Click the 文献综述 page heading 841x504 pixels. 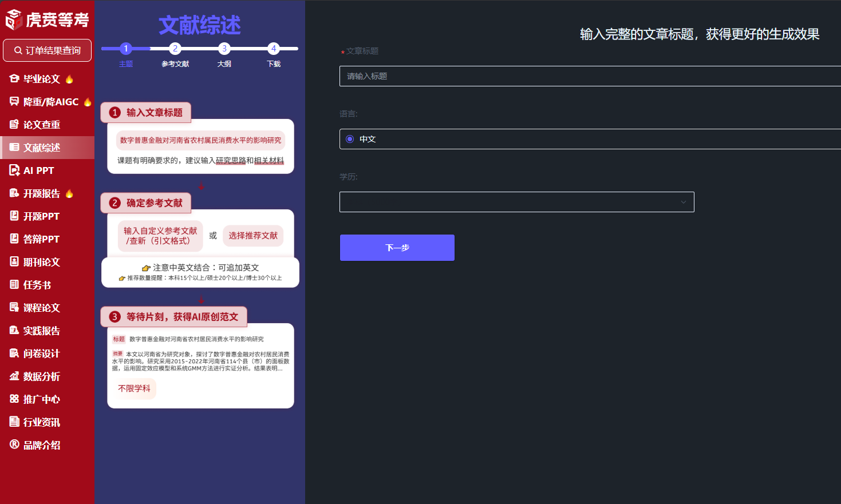(200, 25)
